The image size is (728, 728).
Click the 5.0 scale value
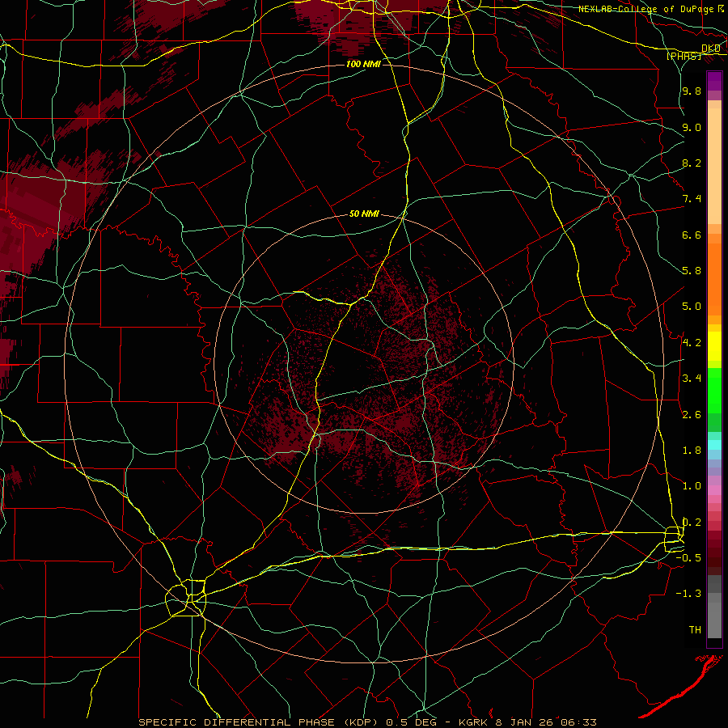692,307
